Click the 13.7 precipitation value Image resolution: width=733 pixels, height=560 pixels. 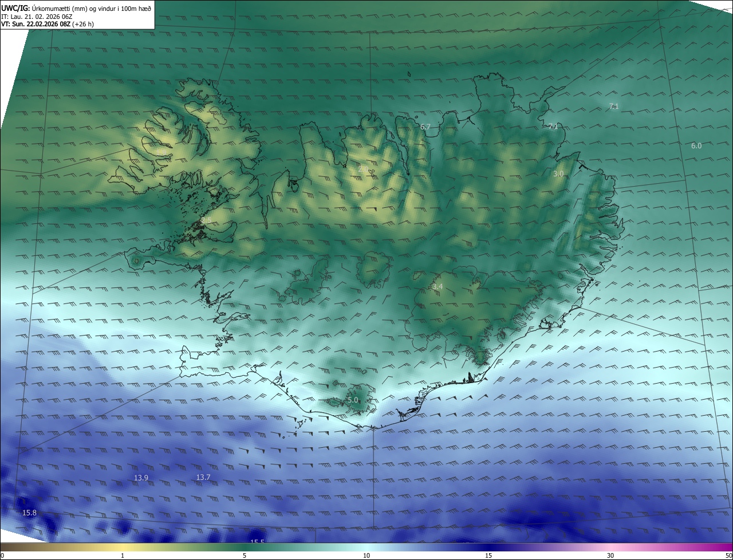pyautogui.click(x=203, y=477)
